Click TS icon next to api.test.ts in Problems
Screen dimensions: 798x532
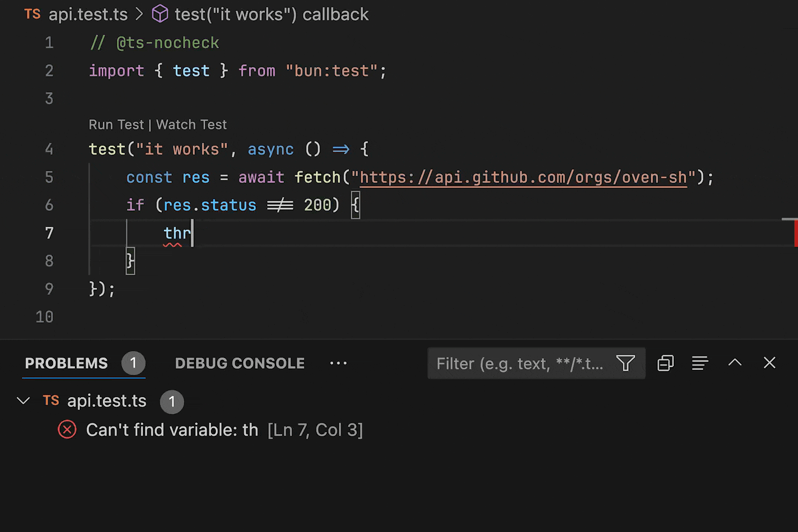[51, 401]
